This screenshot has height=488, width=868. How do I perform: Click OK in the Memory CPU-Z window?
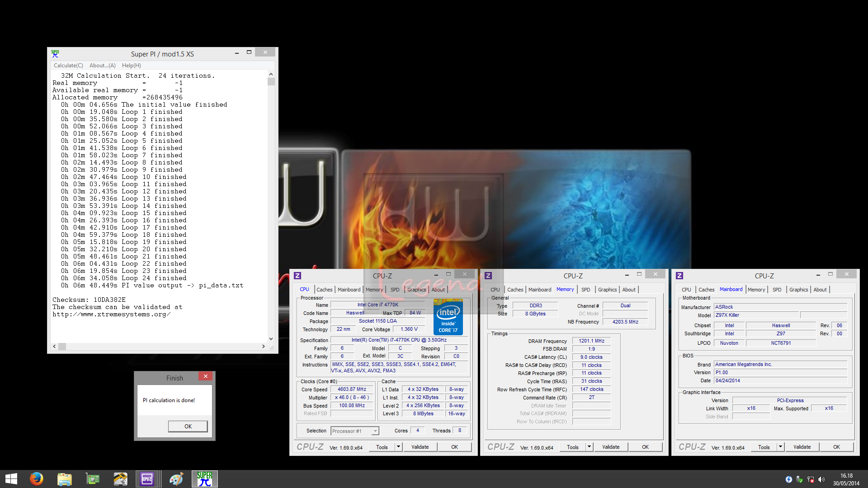646,447
